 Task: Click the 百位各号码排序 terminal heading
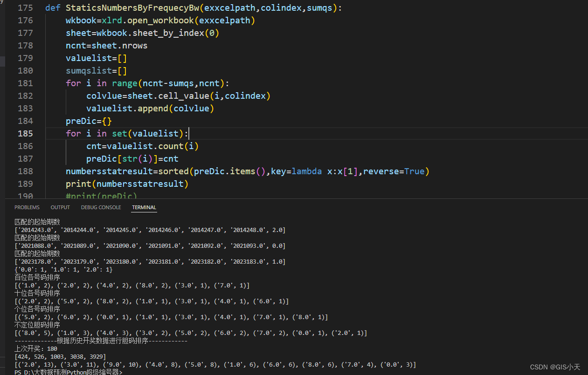point(37,278)
